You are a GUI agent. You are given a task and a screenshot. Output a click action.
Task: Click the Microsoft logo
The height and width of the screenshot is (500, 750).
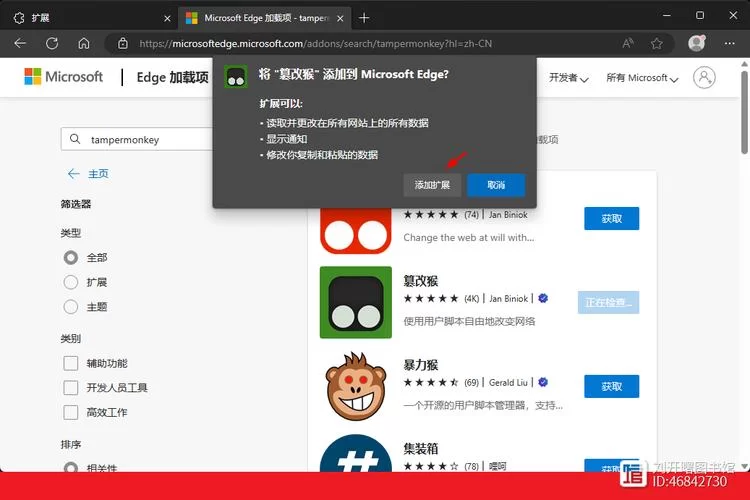coord(63,77)
